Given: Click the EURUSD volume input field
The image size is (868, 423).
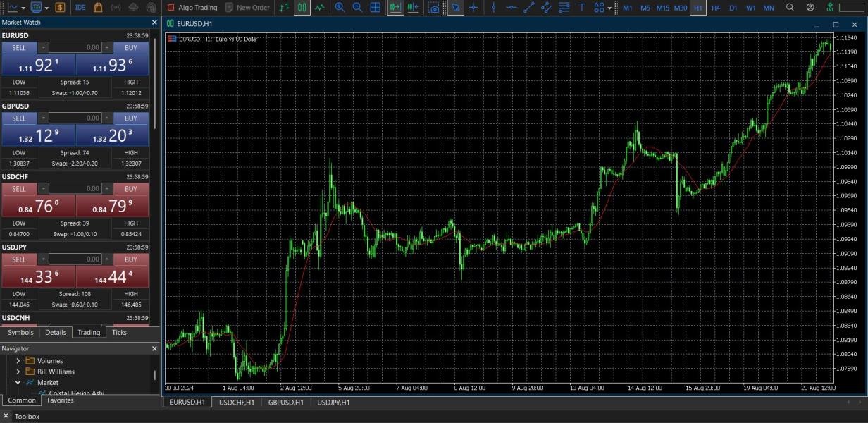Looking at the screenshot, I should 75,48.
